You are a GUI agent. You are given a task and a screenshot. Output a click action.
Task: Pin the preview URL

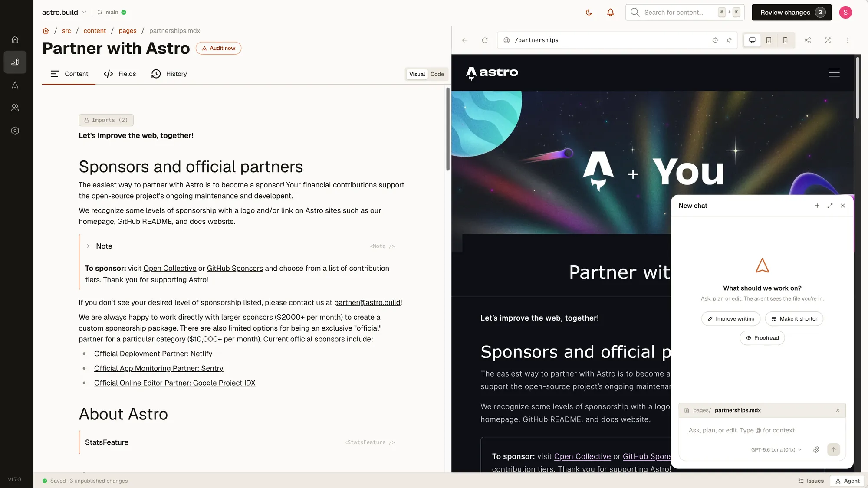pos(729,40)
